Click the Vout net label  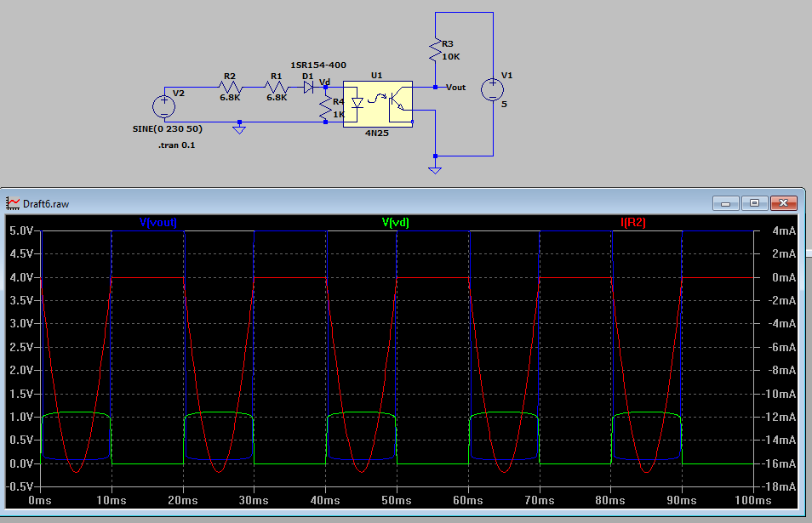[455, 88]
